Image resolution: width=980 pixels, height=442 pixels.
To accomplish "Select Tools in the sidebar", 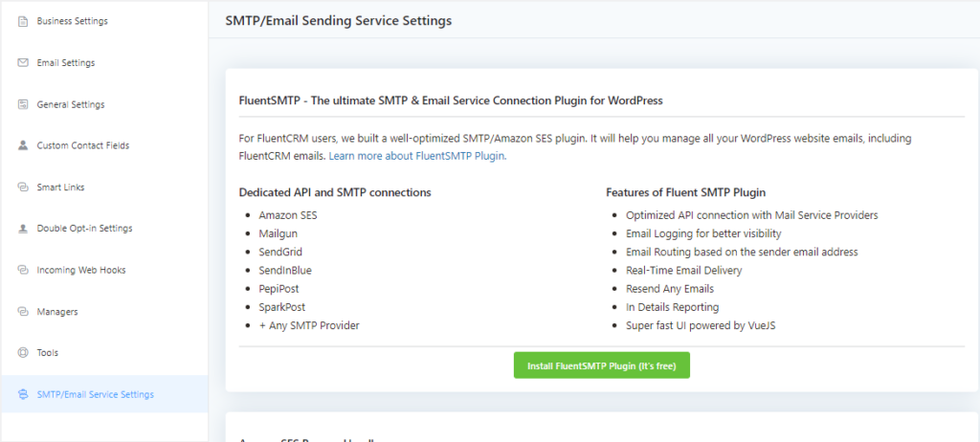I will (103, 353).
